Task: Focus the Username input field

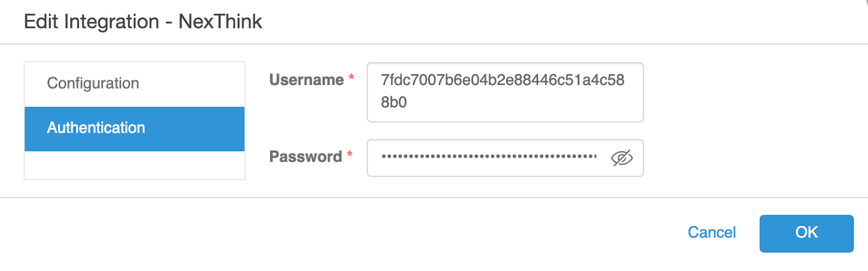Action: click(x=504, y=92)
